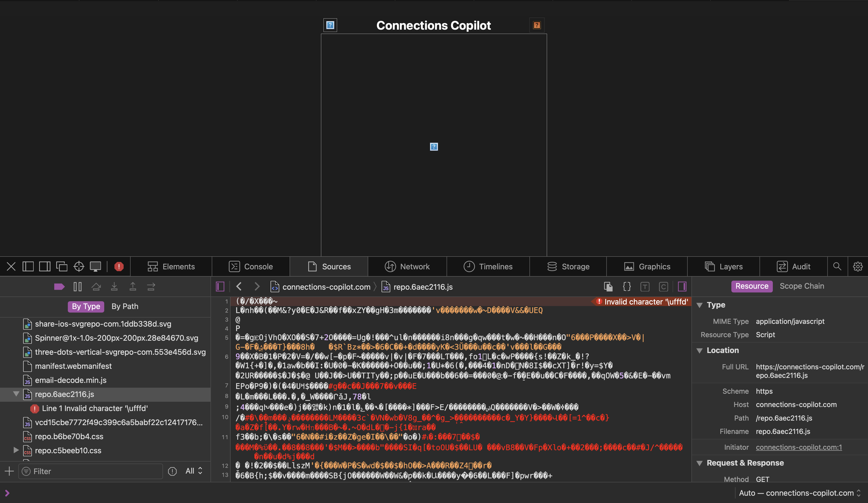868x503 pixels.
Task: Collapse the repo.6aec2116.js tree item
Action: pos(16,394)
